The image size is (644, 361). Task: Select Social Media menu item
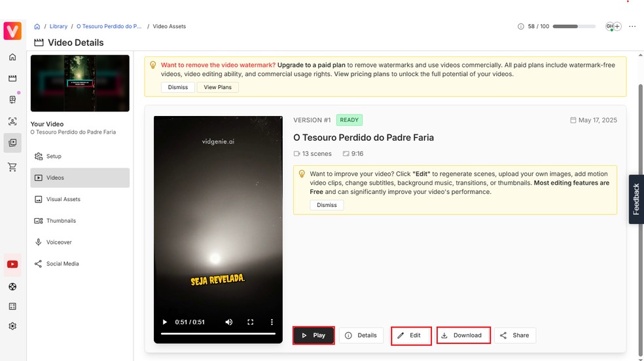tap(80, 263)
